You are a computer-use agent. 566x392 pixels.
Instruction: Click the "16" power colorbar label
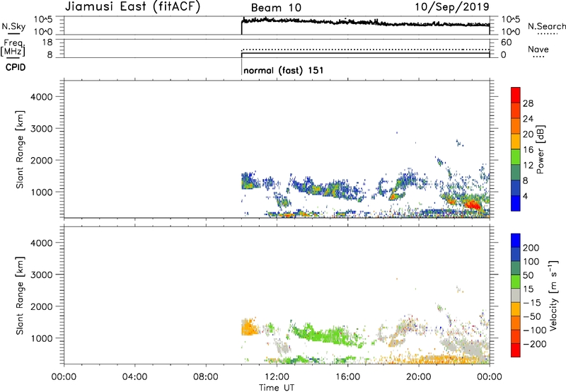[x=528, y=150]
